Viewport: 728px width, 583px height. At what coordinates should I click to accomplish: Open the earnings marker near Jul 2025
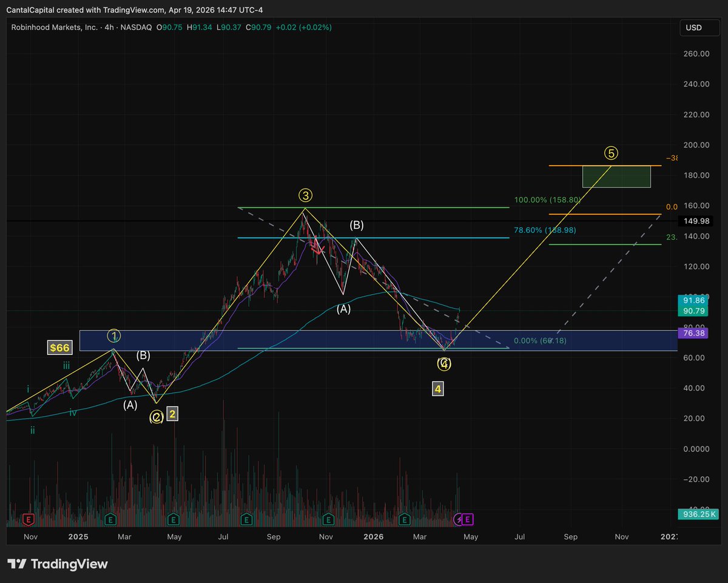point(246,520)
